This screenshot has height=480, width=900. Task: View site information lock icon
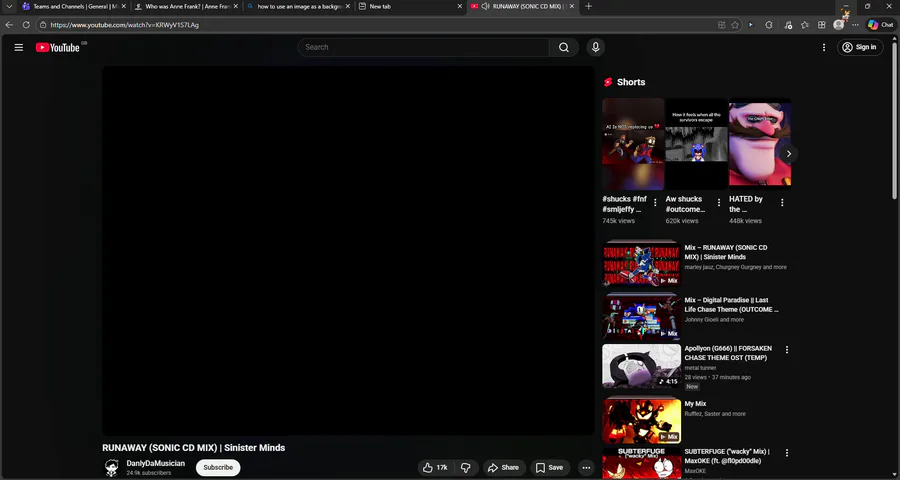(x=43, y=25)
